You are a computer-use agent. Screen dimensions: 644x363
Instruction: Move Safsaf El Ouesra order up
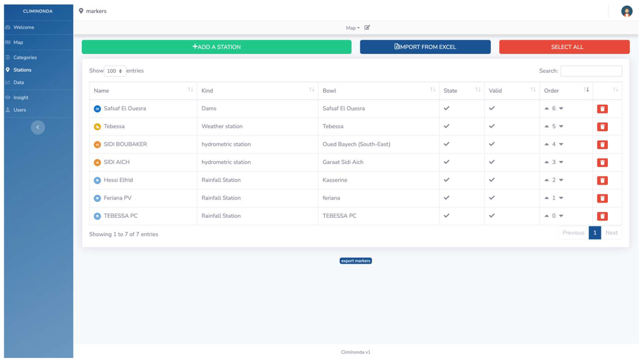click(546, 108)
